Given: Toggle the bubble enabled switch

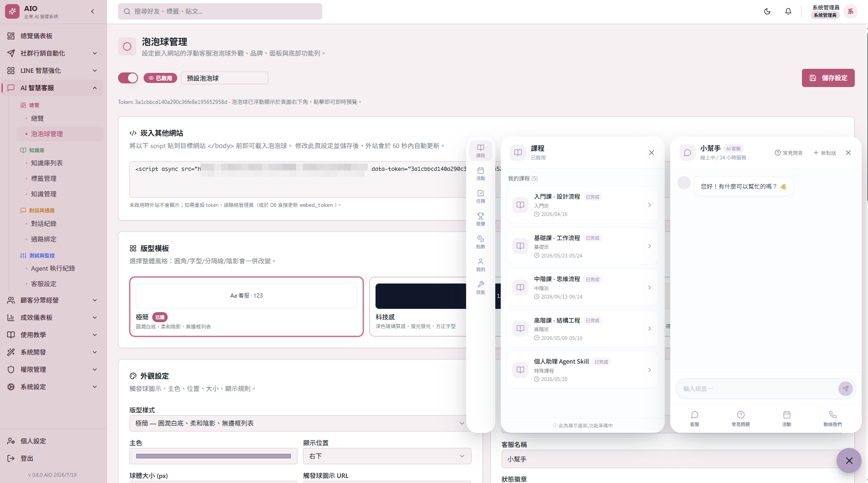Looking at the screenshot, I should (x=128, y=78).
